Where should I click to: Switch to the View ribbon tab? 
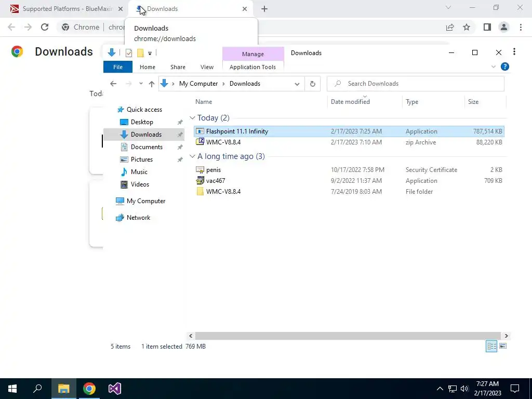click(x=207, y=67)
